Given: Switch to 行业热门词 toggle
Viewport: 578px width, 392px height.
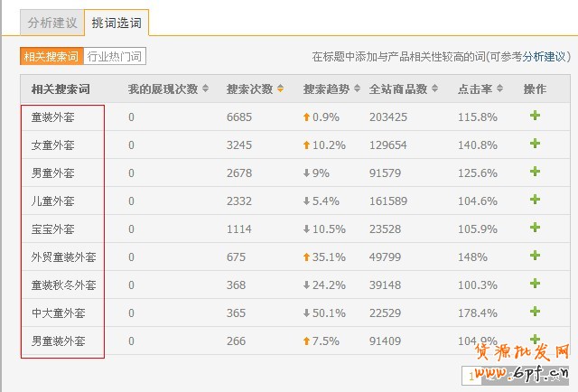Looking at the screenshot, I should point(115,57).
